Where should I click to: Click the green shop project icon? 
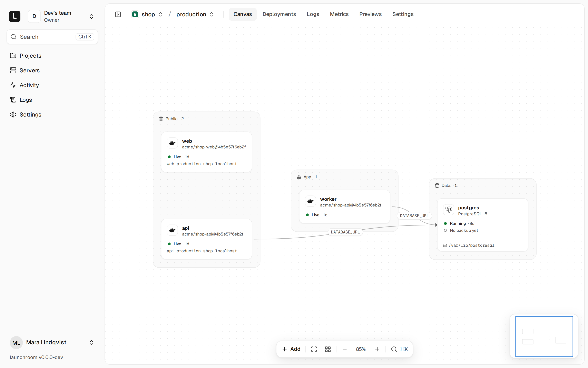[135, 14]
